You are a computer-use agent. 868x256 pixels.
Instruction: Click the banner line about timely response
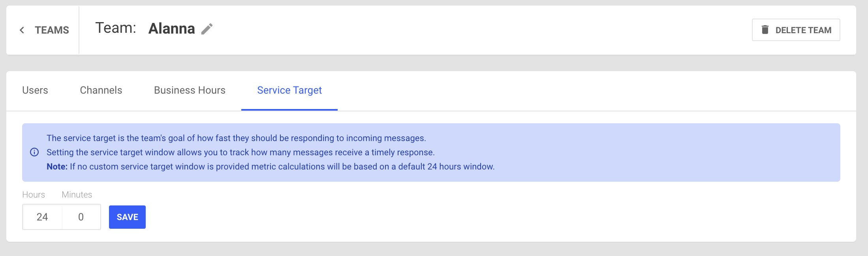coord(240,152)
